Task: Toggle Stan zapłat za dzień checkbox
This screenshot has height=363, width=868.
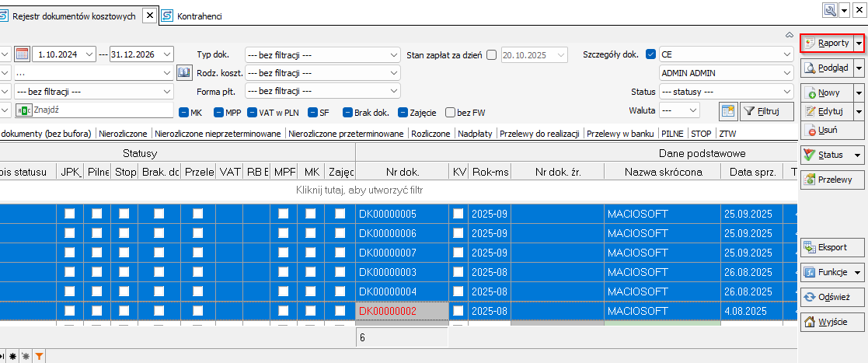Action: coord(492,54)
